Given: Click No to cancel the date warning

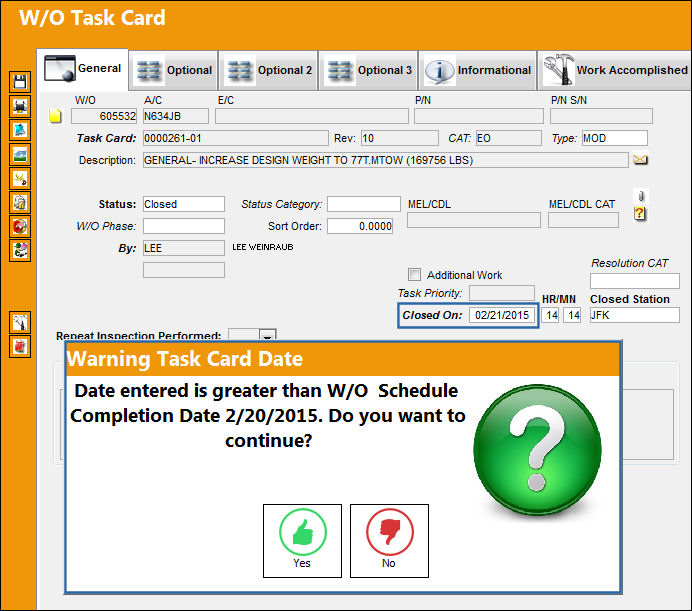Looking at the screenshot, I should [389, 541].
